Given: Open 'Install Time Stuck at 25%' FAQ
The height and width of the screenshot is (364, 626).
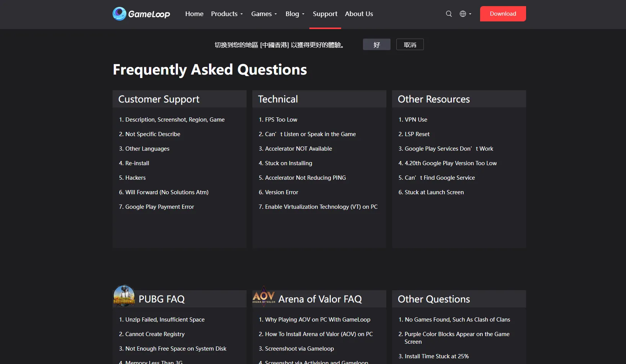Looking at the screenshot, I should [x=434, y=356].
